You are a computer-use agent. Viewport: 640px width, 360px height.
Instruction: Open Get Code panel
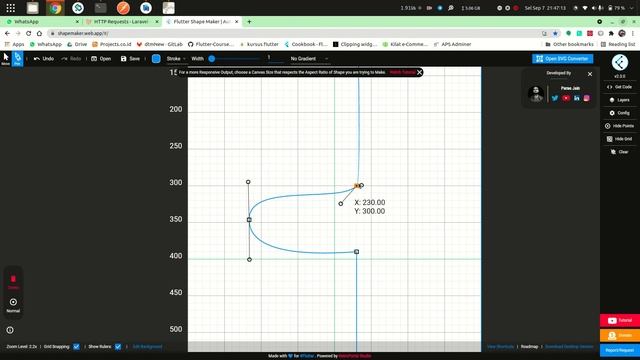click(620, 87)
